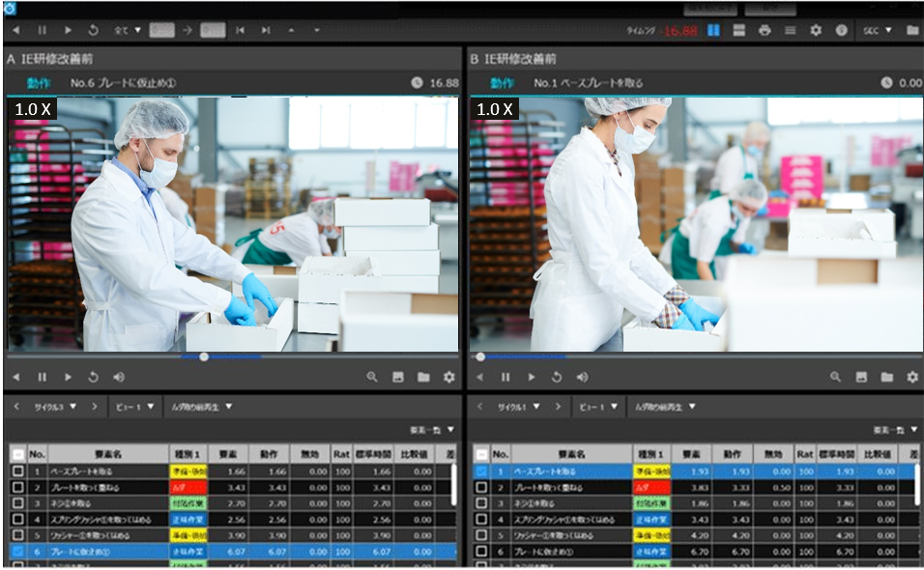This screenshot has height=570, width=924.
Task: Open the print dialog from the top toolbar
Action: point(765,30)
